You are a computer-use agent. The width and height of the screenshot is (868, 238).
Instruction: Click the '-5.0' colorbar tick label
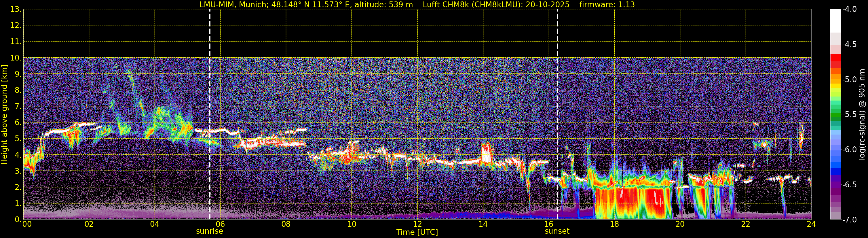(x=850, y=80)
